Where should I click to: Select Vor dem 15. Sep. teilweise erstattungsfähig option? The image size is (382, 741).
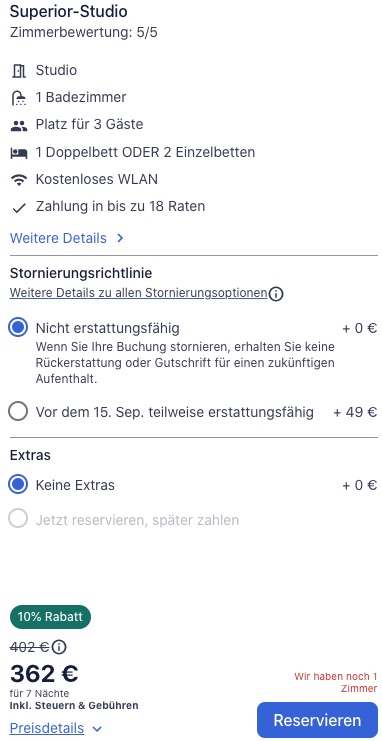(18, 412)
